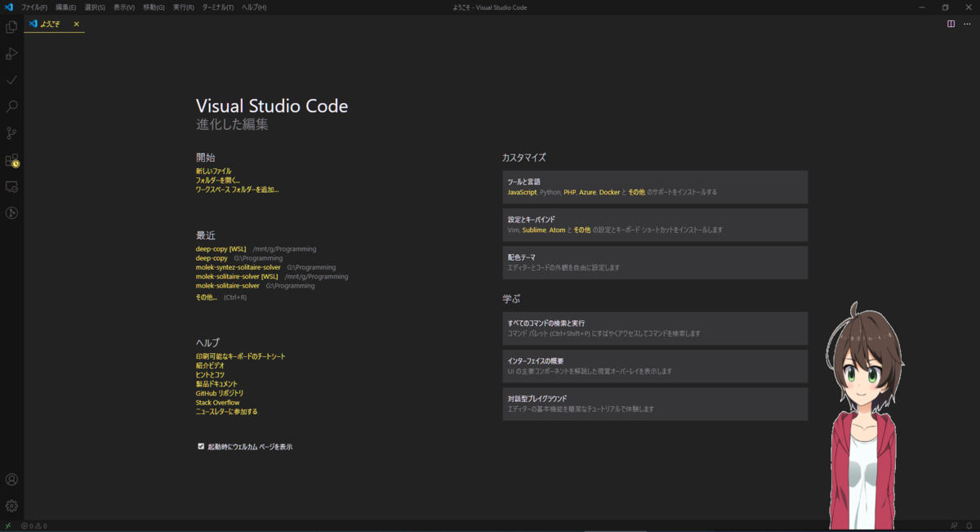Click the 新しいファイル link
The image size is (980, 532).
pyautogui.click(x=213, y=171)
